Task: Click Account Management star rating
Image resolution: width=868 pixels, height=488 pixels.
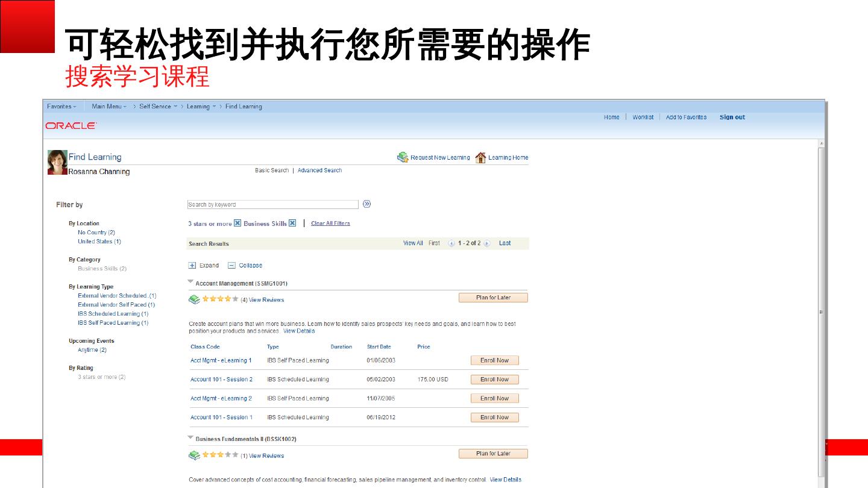Action: pos(220,299)
